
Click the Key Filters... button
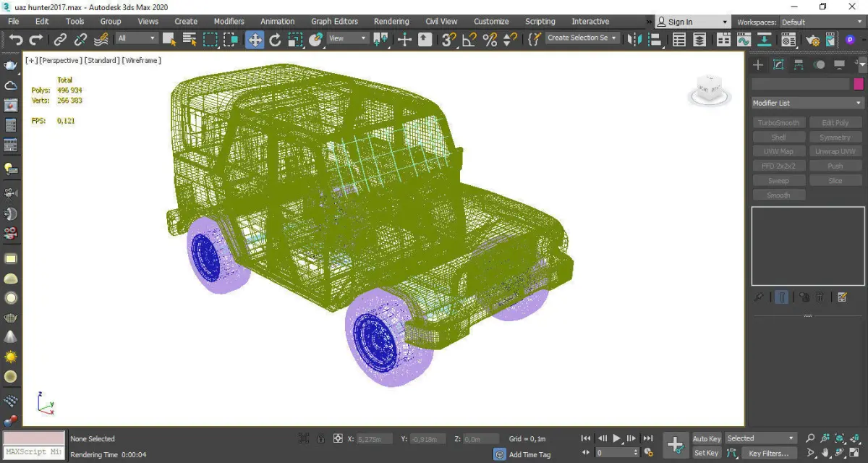pos(769,454)
